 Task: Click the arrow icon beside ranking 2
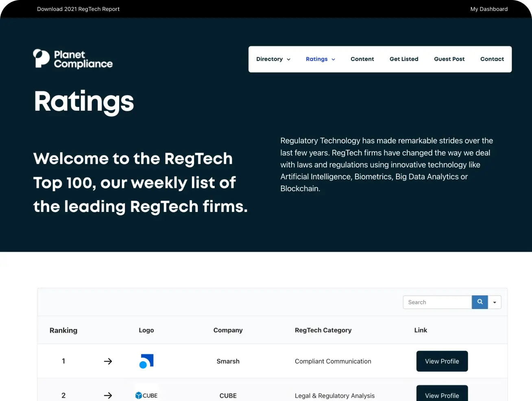pyautogui.click(x=108, y=395)
